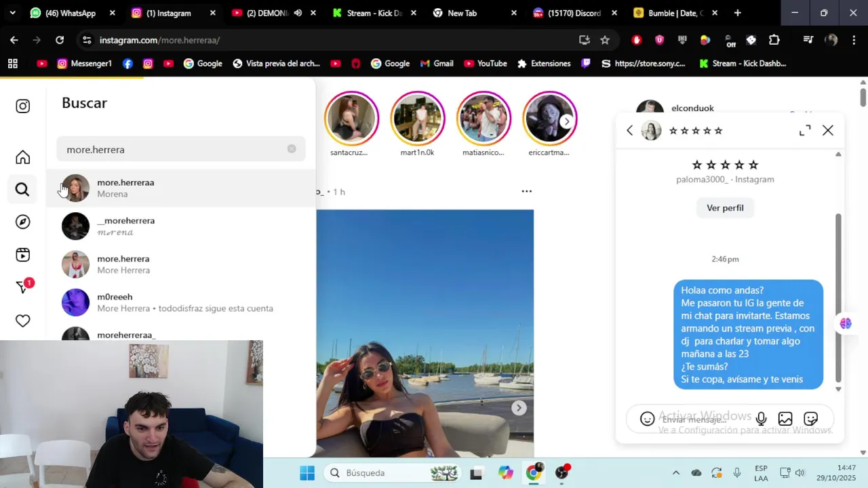Select the Search magnifier in Instagram sidebar
The image size is (868, 488).
22,190
